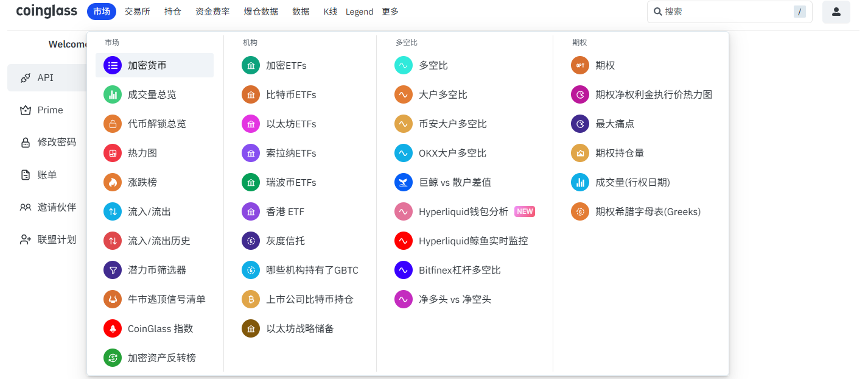Click the 上市公司比特币持仓 bitcoin icon
This screenshot has height=379, width=868.
(x=251, y=299)
